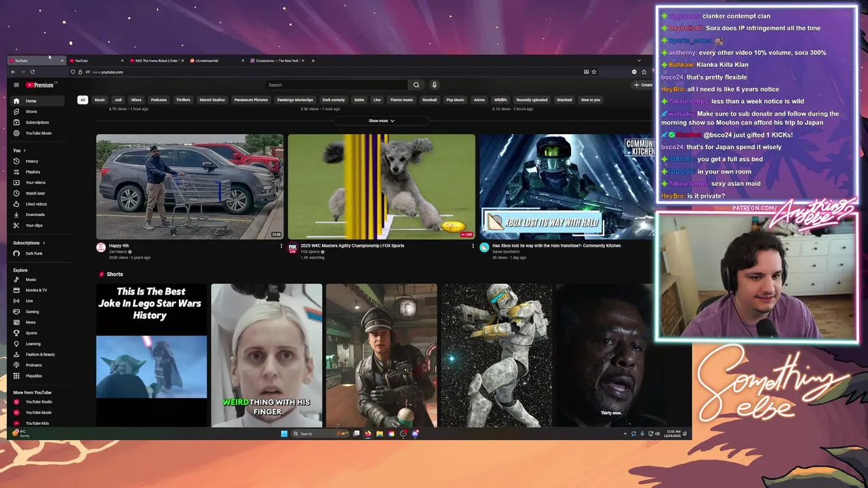Expand the Subscriptions section chevron
The height and width of the screenshot is (488, 868).
(x=44, y=243)
